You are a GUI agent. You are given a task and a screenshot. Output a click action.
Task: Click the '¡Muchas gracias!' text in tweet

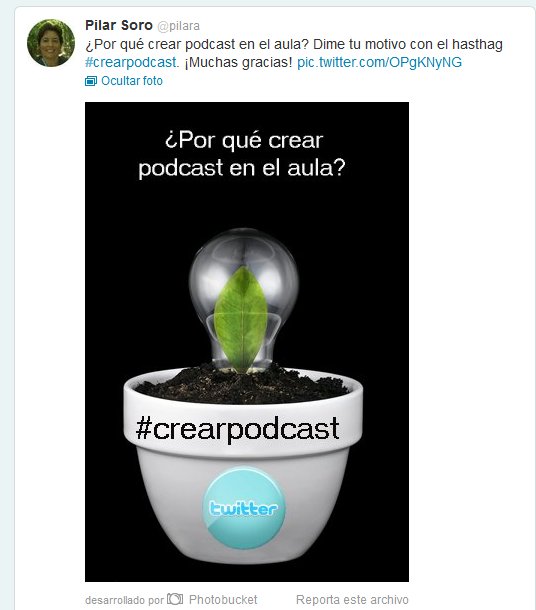click(x=238, y=62)
